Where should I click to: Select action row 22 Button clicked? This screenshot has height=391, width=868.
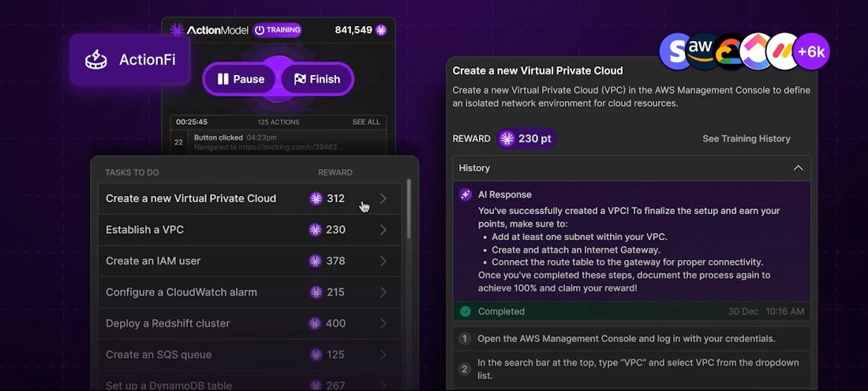(279, 142)
